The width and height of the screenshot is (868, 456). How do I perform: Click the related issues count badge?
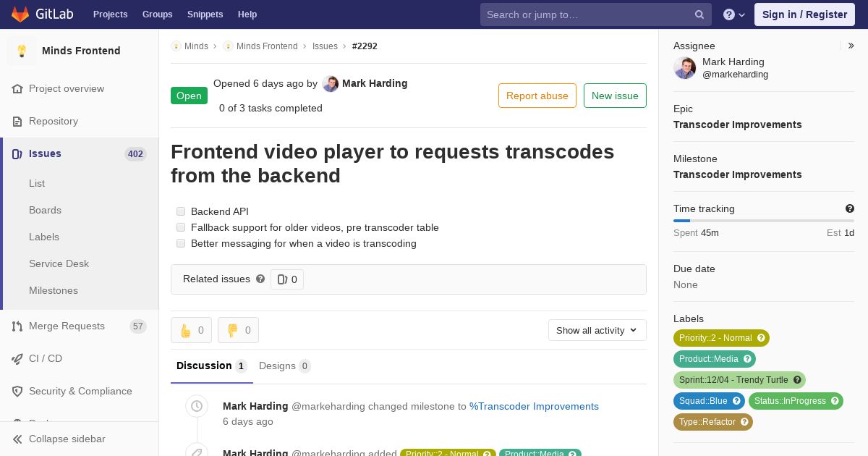287,279
